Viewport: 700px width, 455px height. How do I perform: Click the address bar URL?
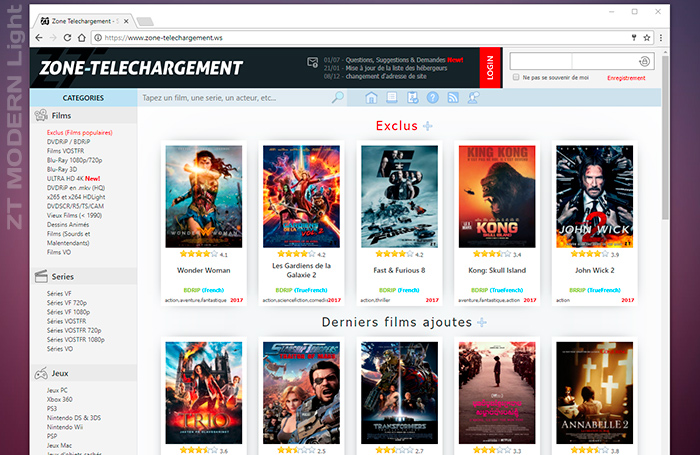163,38
